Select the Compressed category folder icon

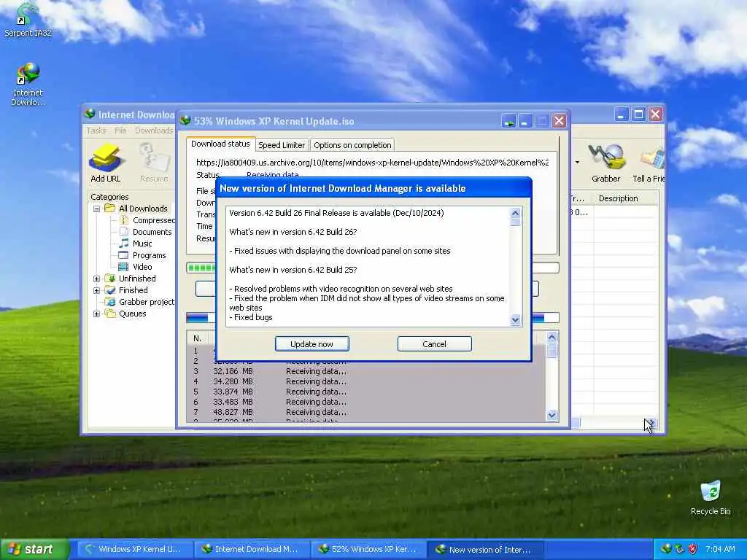124,220
